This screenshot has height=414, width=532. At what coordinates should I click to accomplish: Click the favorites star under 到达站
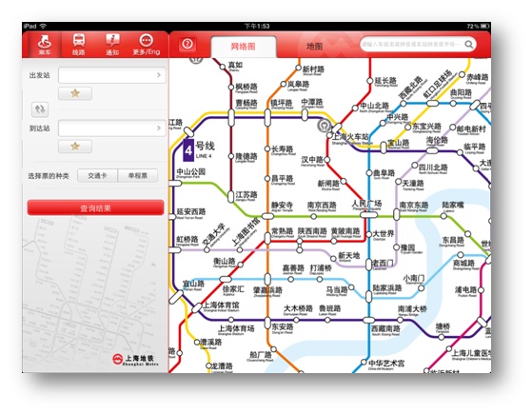tap(75, 147)
